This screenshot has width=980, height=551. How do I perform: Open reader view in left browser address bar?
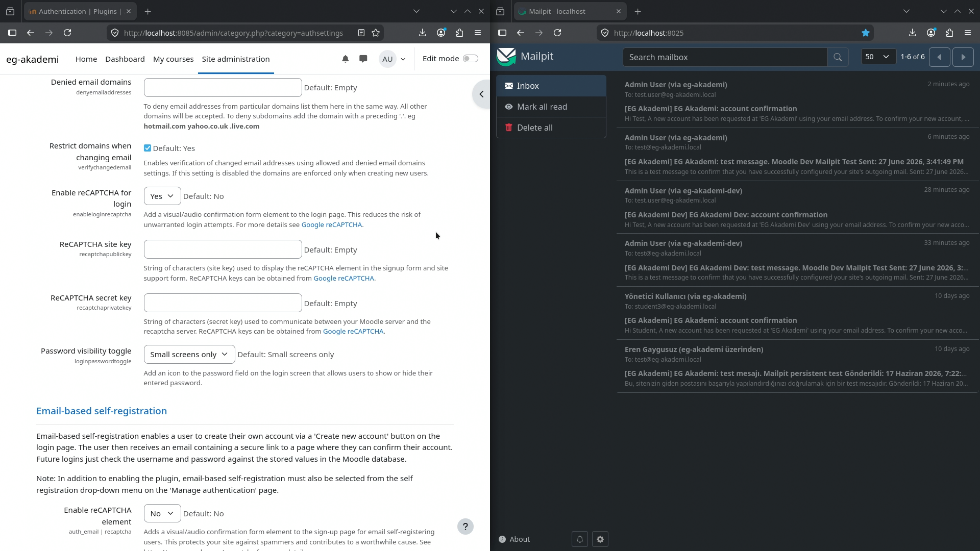pos(361,33)
